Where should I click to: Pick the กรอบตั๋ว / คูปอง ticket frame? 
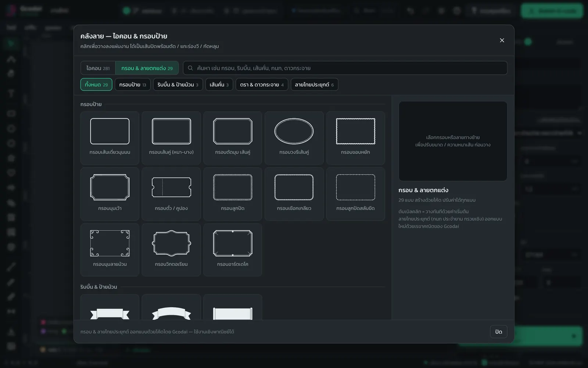(171, 194)
